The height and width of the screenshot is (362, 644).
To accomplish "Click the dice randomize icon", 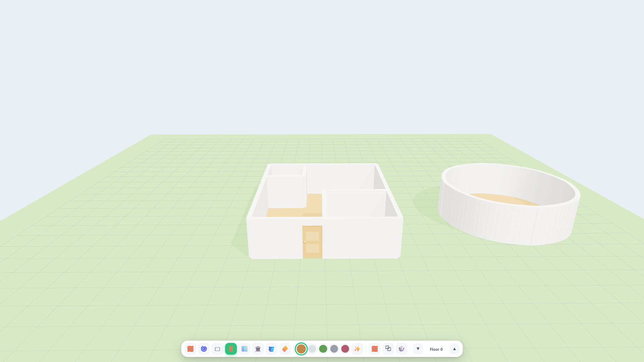I will click(x=402, y=349).
